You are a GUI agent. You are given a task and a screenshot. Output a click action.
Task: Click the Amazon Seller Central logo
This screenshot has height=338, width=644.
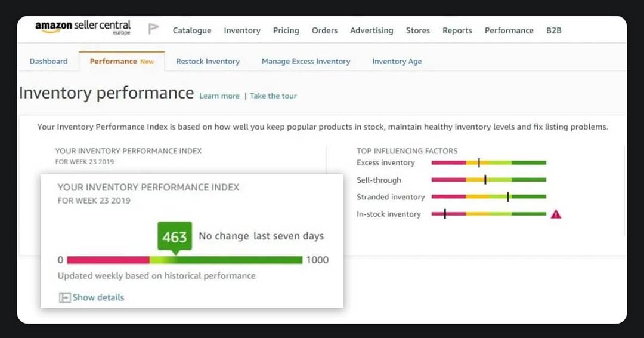[x=83, y=28]
